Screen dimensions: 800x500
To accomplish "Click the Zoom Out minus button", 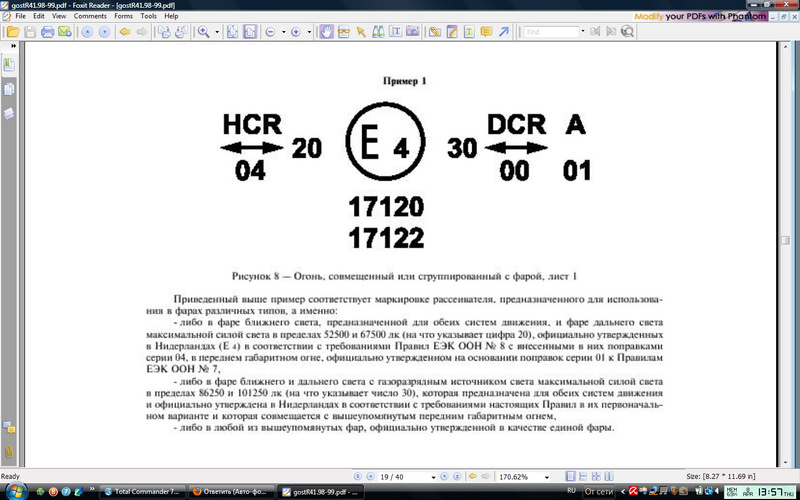I will coord(270,32).
